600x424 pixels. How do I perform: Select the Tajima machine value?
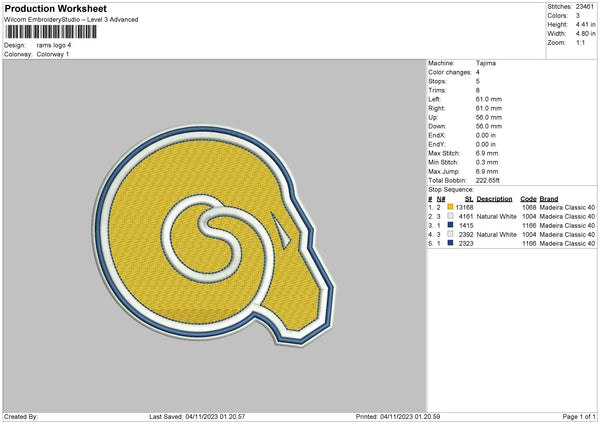(x=484, y=63)
